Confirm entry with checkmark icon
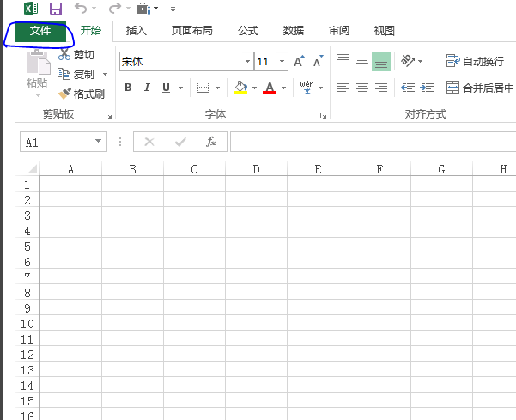Image resolution: width=516 pixels, height=420 pixels. pos(180,142)
